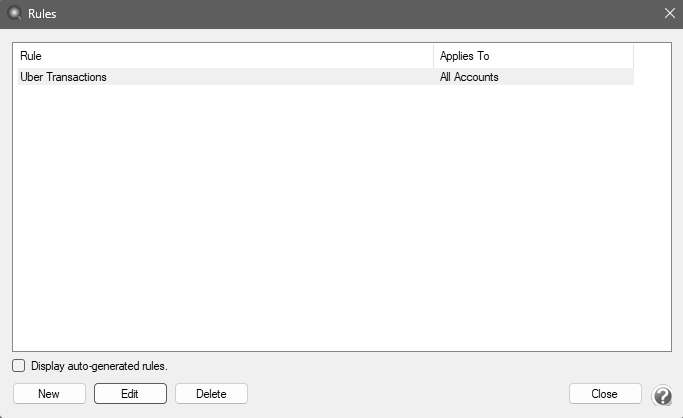Click the right edge of Applies To header
Screen dimensions: 683x418
(x=633, y=56)
